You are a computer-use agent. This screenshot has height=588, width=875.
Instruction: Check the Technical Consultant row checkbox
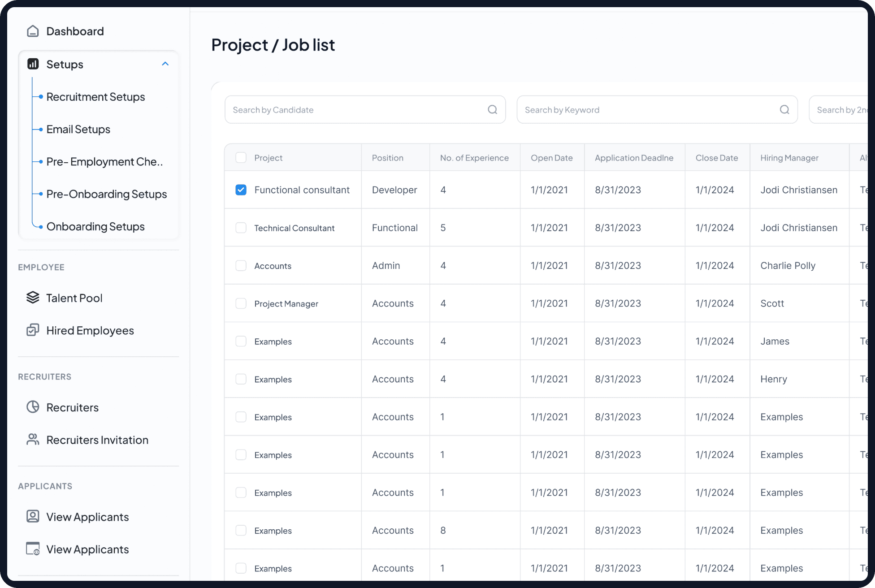point(241,228)
